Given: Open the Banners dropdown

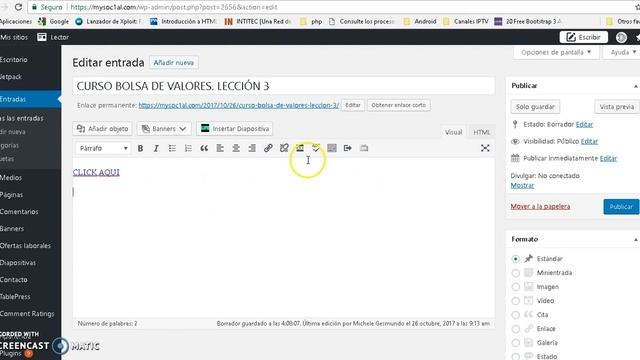Looking at the screenshot, I should pyautogui.click(x=164, y=129).
